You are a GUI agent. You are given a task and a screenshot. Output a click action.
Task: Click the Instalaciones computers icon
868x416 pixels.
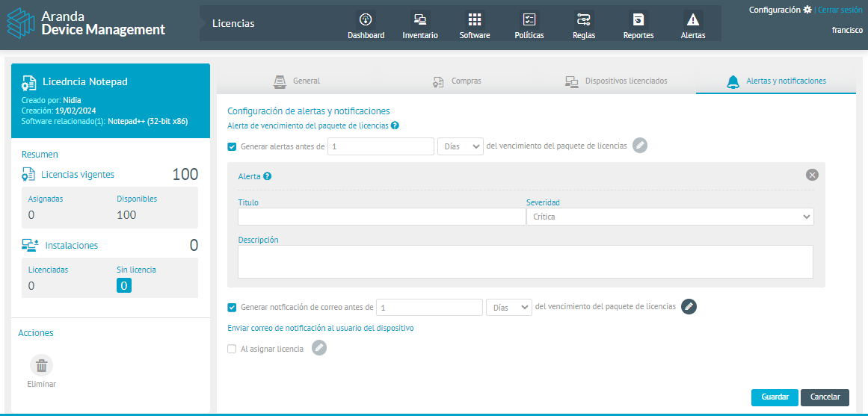point(30,245)
